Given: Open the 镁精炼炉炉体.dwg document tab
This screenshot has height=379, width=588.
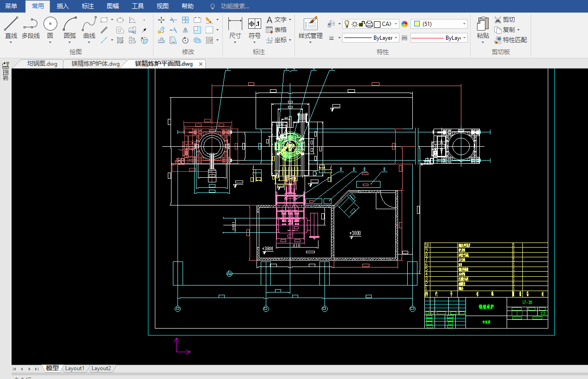Looking at the screenshot, I should (95, 64).
